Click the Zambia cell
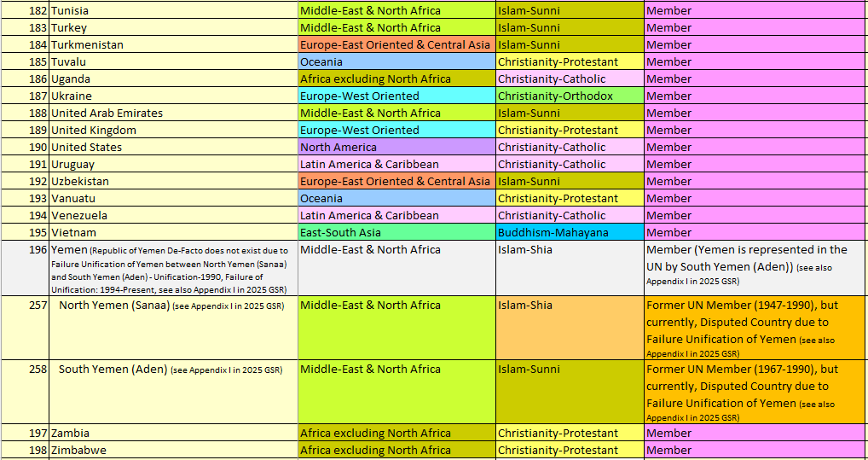The image size is (868, 460). 174,433
